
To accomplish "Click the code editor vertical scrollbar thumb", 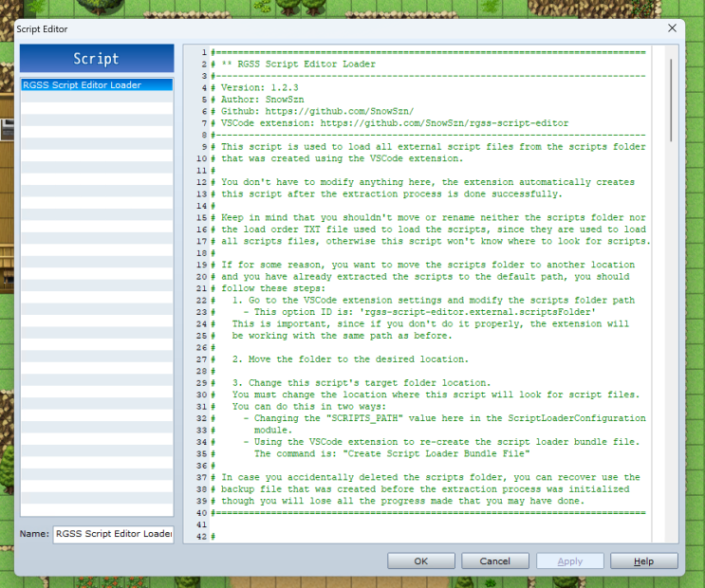I will pyautogui.click(x=671, y=100).
